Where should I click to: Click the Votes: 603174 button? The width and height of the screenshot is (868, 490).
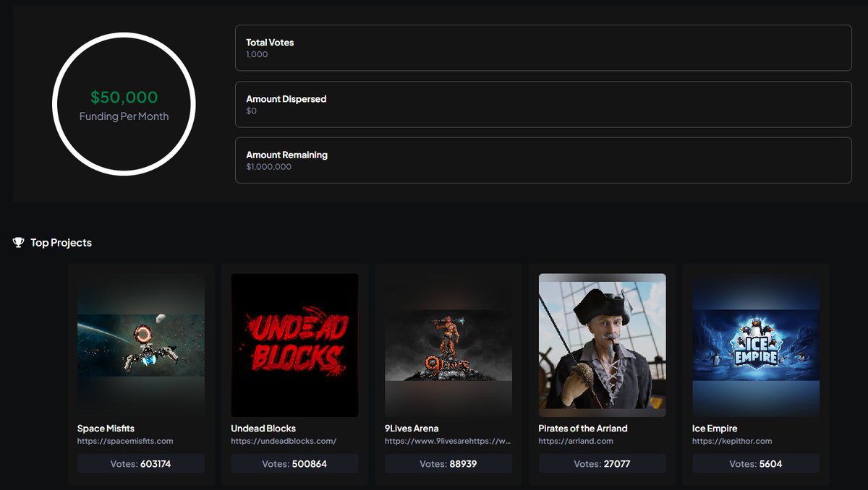click(x=141, y=464)
